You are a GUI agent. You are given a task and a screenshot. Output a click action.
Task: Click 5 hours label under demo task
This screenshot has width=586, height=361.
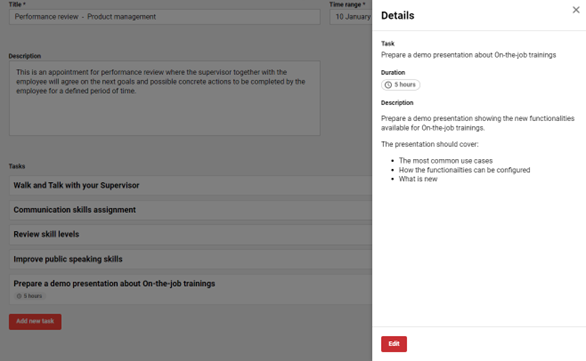click(x=33, y=296)
